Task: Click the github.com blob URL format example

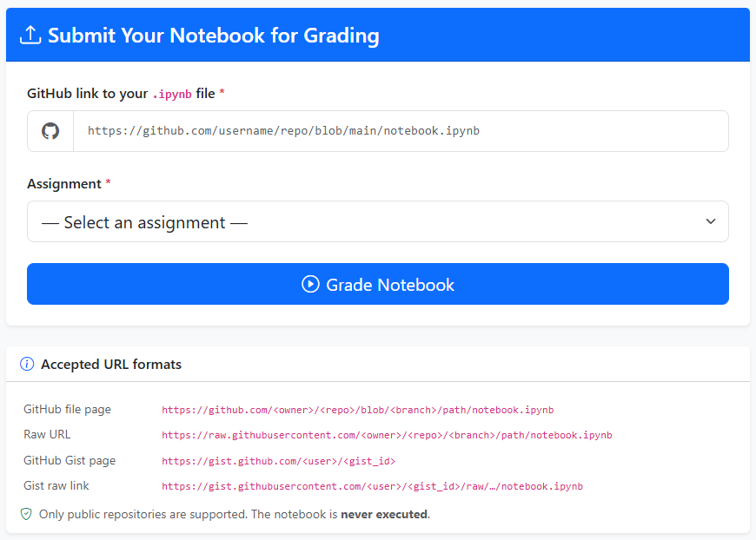Action: (357, 410)
